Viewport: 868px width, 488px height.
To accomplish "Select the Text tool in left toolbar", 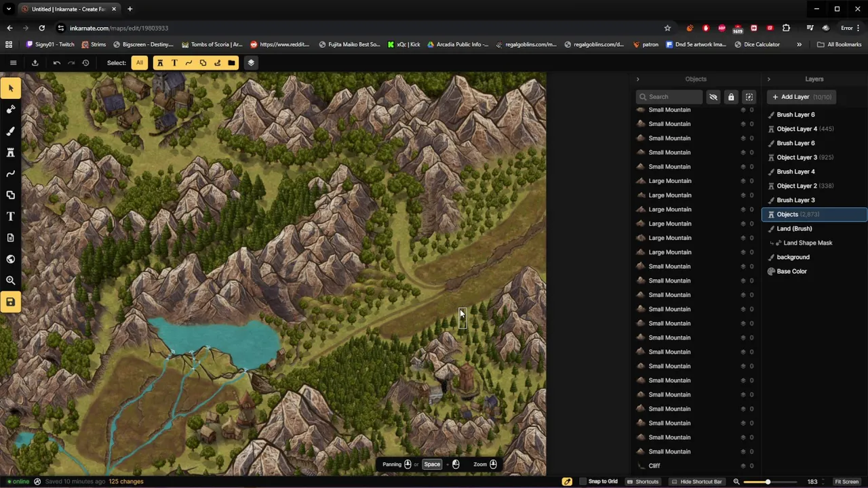I will 10,216.
